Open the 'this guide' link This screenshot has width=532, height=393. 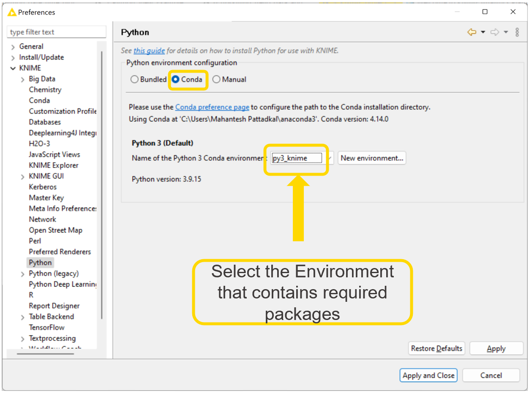149,51
